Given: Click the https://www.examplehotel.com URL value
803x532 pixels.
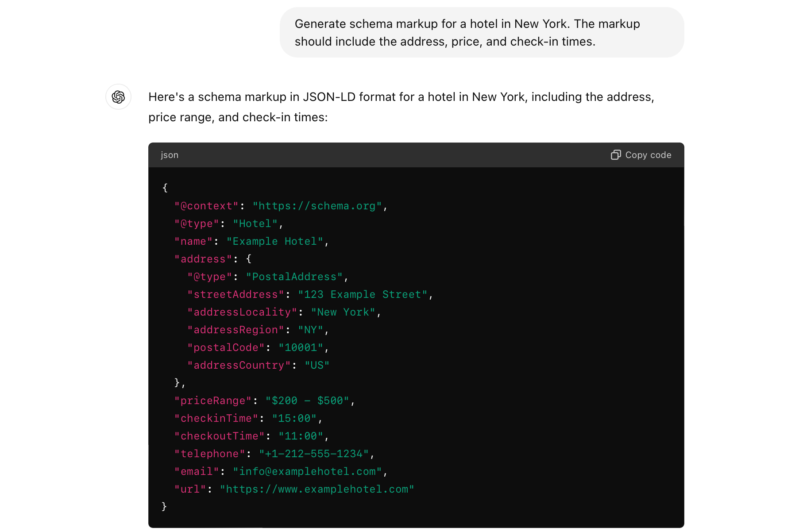Looking at the screenshot, I should (317, 490).
